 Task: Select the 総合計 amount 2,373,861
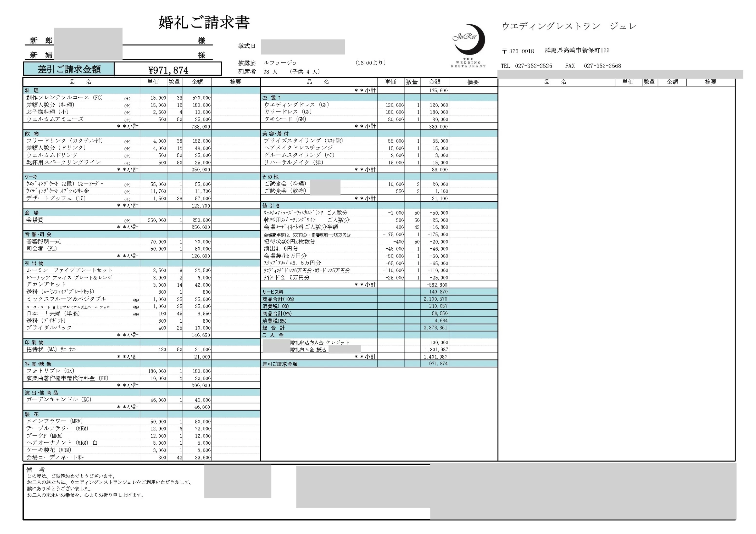(x=436, y=328)
